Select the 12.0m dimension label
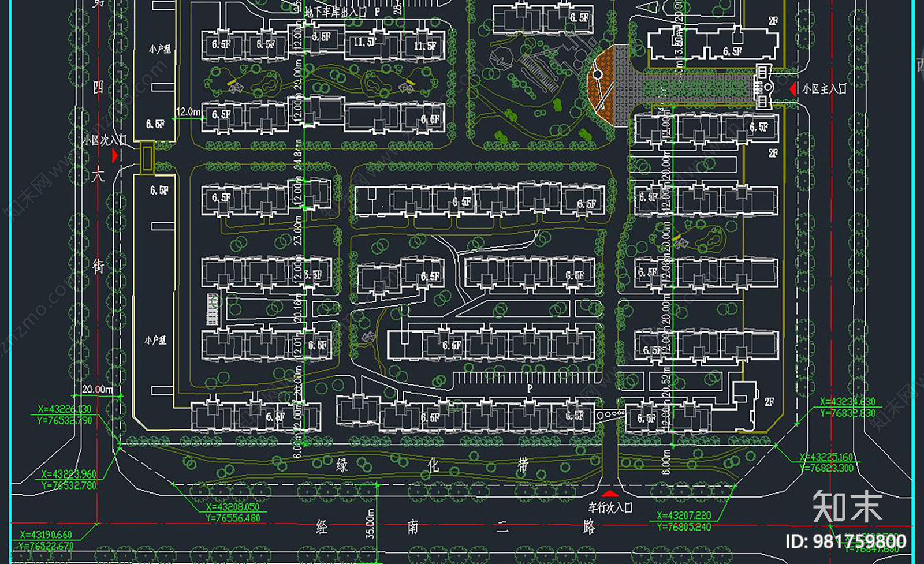Viewport: 924px width, 564px height. [x=188, y=111]
